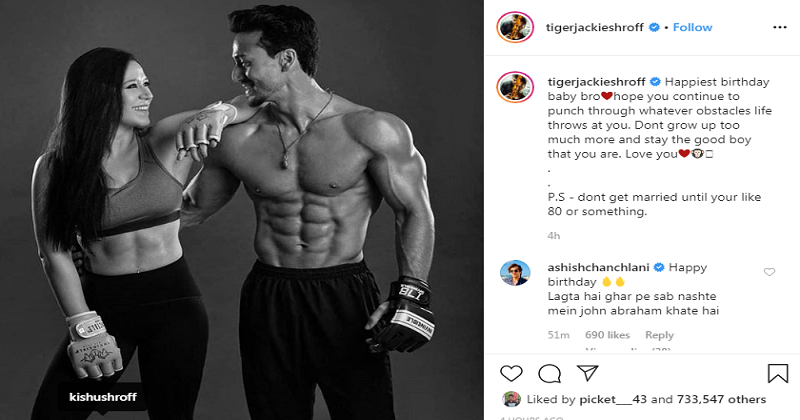Click the post photo of two athletes
This screenshot has height=420, width=800.
click(x=242, y=210)
